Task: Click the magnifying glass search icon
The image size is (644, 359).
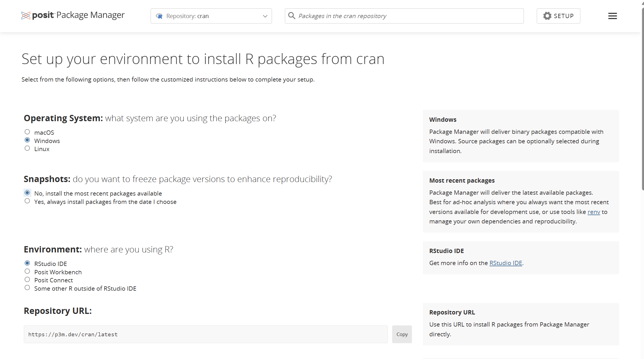Action: point(291,16)
